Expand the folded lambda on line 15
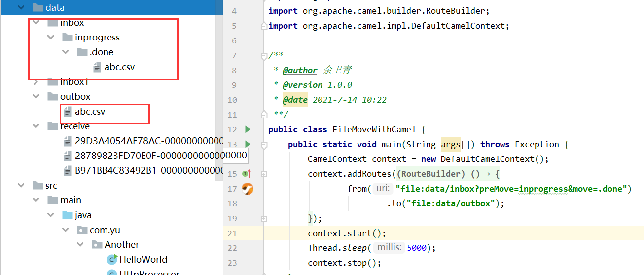 (x=264, y=174)
